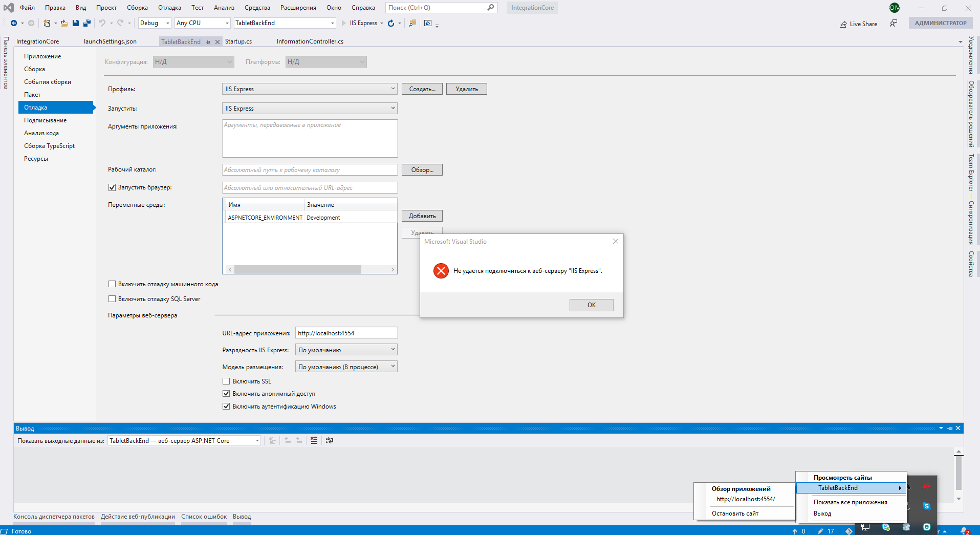Open the Профиль dropdown

tap(310, 89)
